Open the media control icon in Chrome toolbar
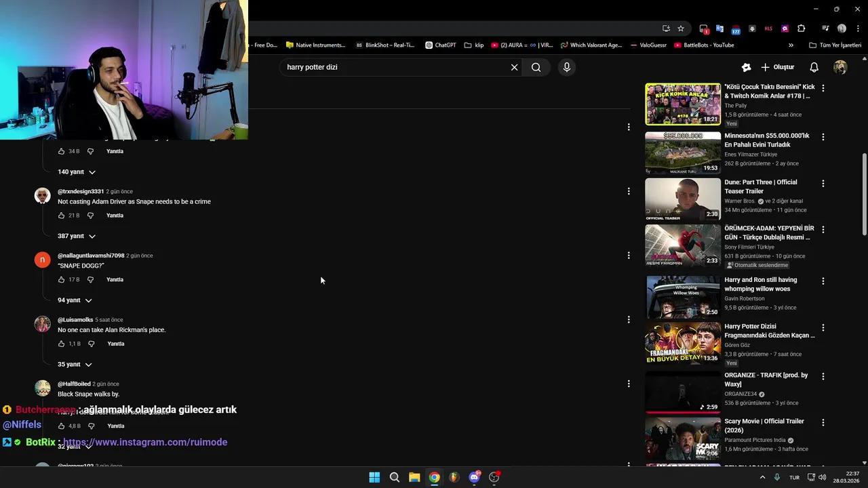Screen dimensions: 868x488 point(825,28)
